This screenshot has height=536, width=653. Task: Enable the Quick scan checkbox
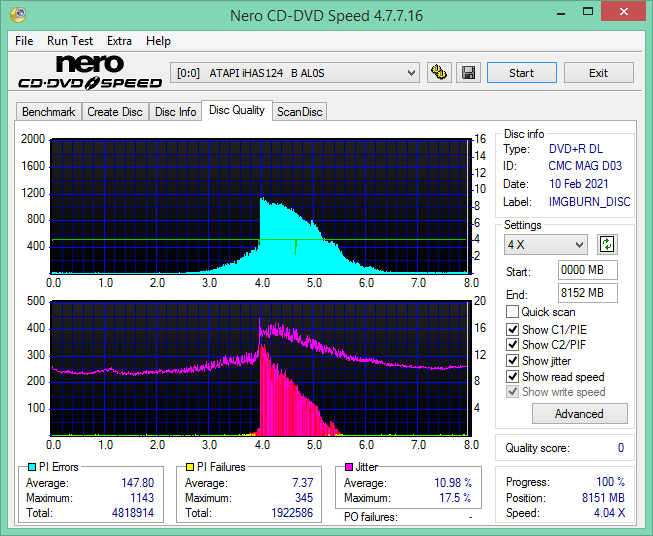[x=512, y=312]
